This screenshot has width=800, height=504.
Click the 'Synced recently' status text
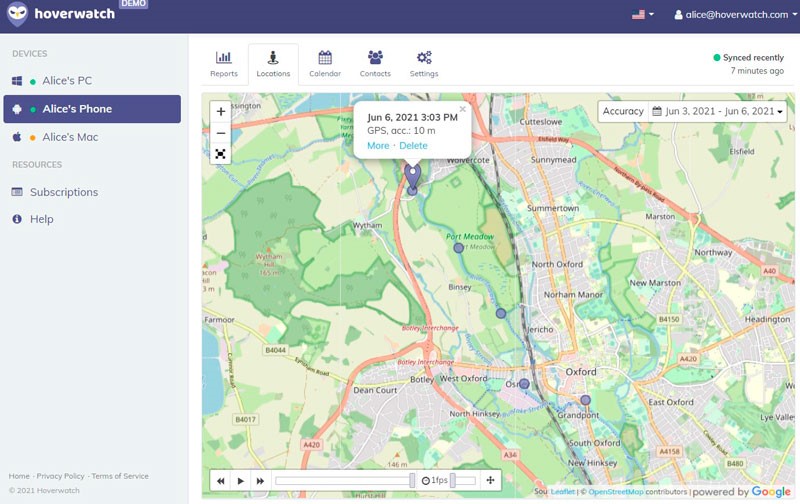coord(753,58)
